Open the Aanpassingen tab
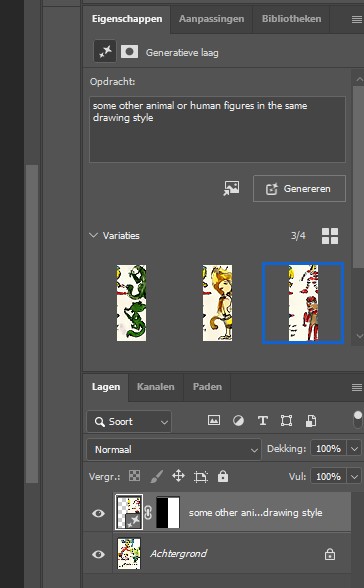364x588 pixels. [x=211, y=19]
